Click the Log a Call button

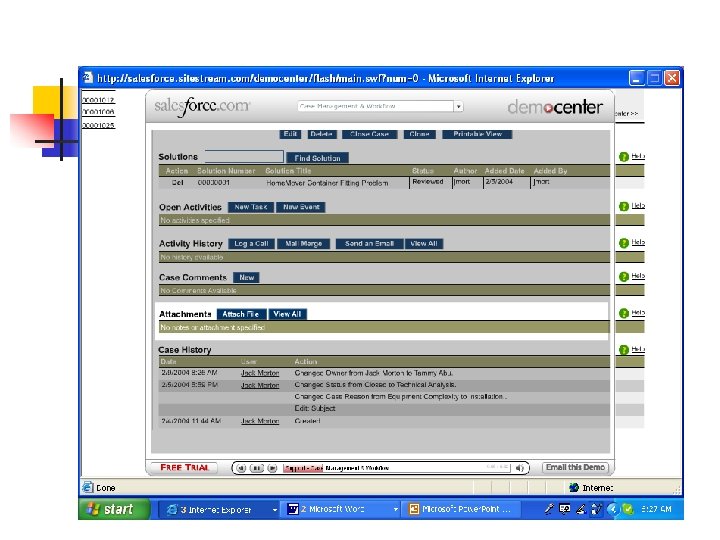pos(251,243)
